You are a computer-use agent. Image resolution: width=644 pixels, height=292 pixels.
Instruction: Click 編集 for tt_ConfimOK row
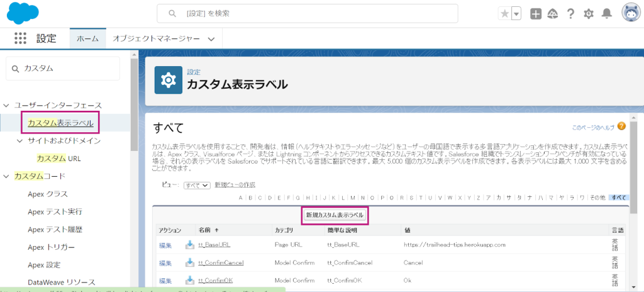(x=165, y=281)
